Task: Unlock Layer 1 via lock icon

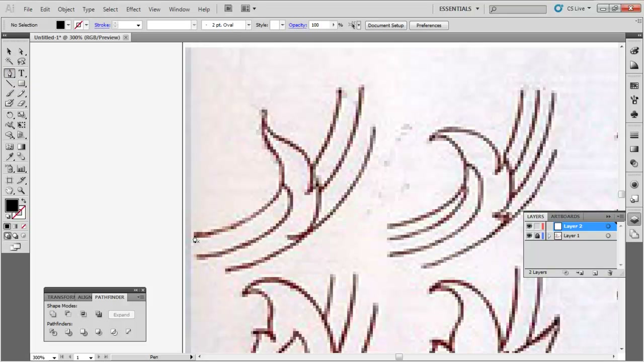Action: tap(537, 236)
